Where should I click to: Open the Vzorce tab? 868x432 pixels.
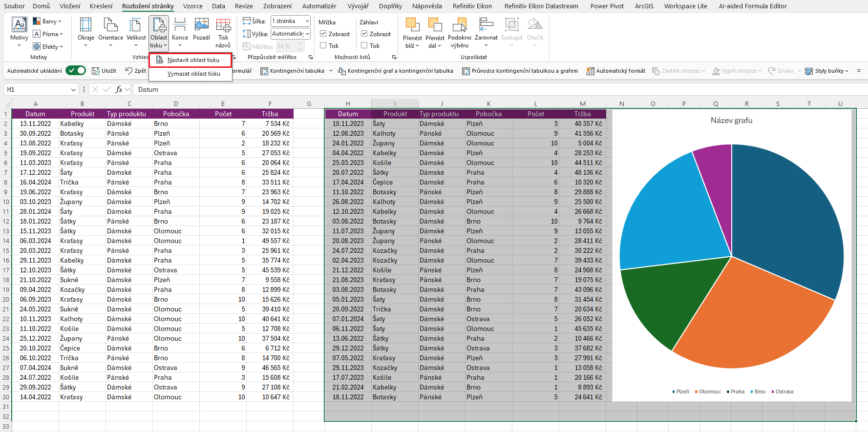tap(193, 6)
